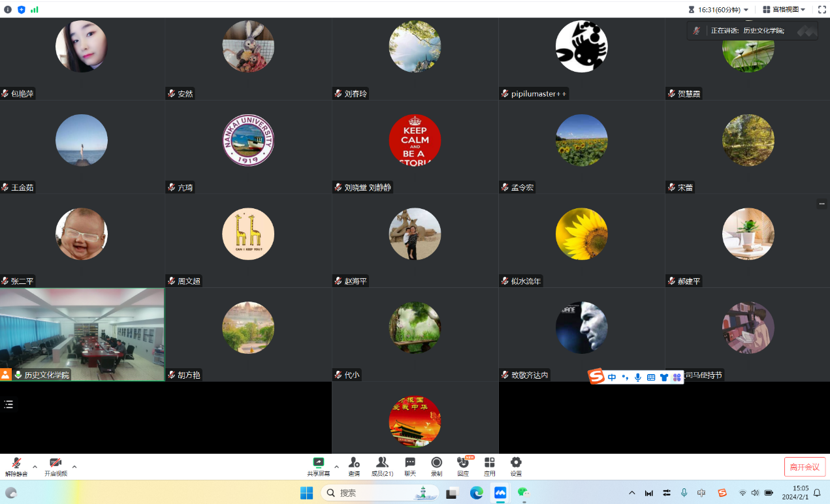Screen dimensions: 830x504
Task: Click the meeting info icon at top-left
Action: tap(8, 10)
